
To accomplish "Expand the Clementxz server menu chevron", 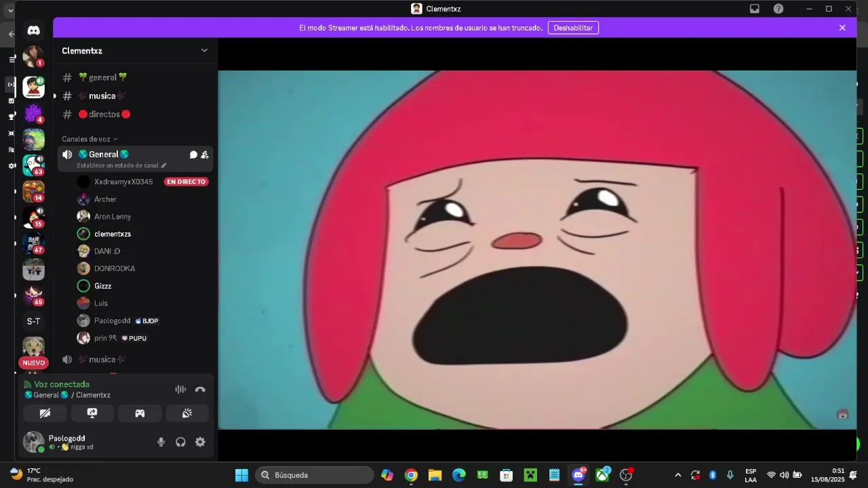I will pyautogui.click(x=204, y=50).
